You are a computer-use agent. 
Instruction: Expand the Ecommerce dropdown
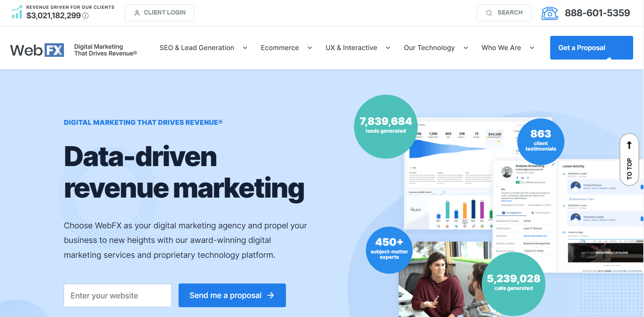point(309,48)
